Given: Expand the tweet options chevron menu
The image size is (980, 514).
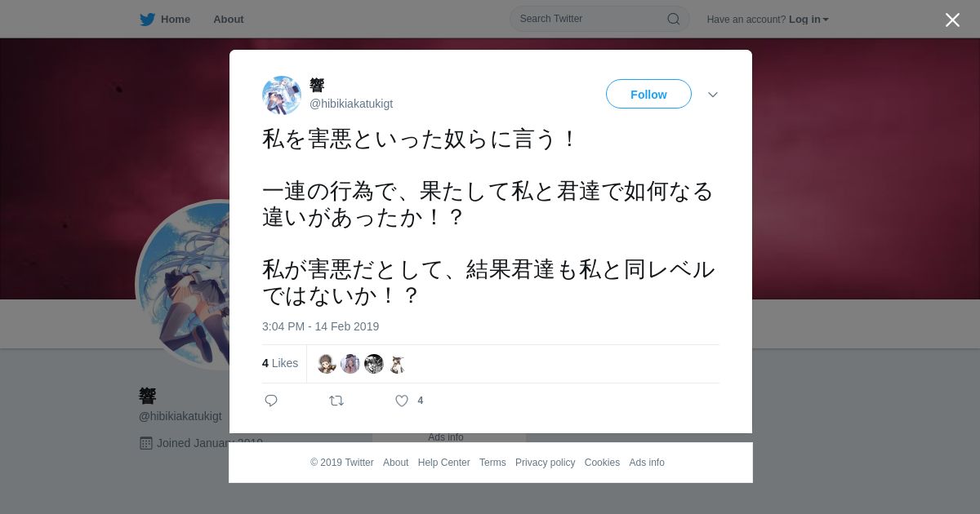Looking at the screenshot, I should coord(713,95).
